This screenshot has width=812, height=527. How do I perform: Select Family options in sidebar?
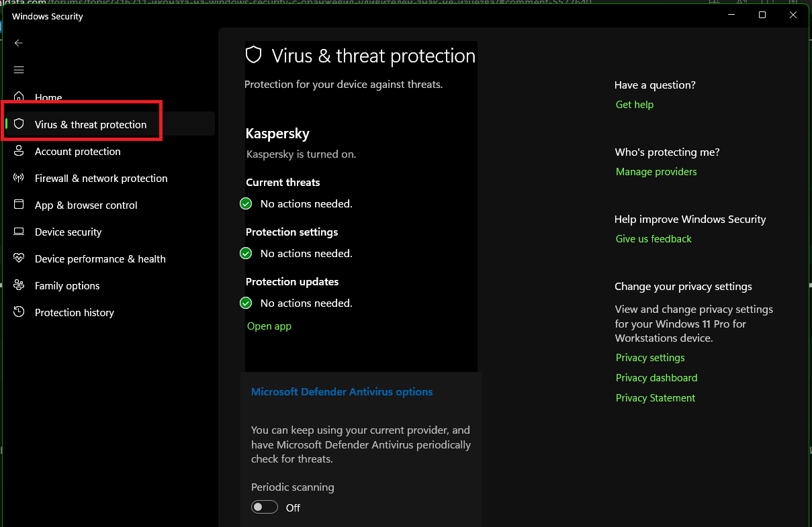[x=67, y=285]
